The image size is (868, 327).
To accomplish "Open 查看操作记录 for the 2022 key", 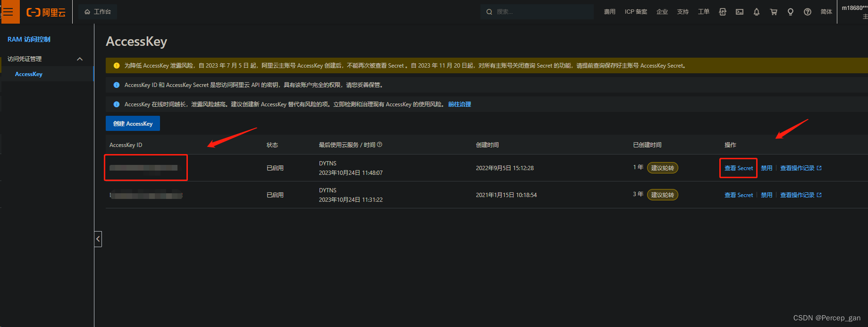I will click(x=801, y=168).
